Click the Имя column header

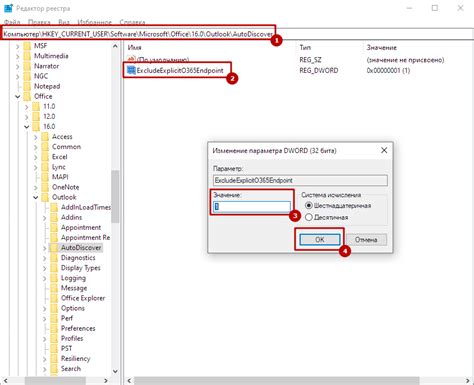click(x=134, y=47)
